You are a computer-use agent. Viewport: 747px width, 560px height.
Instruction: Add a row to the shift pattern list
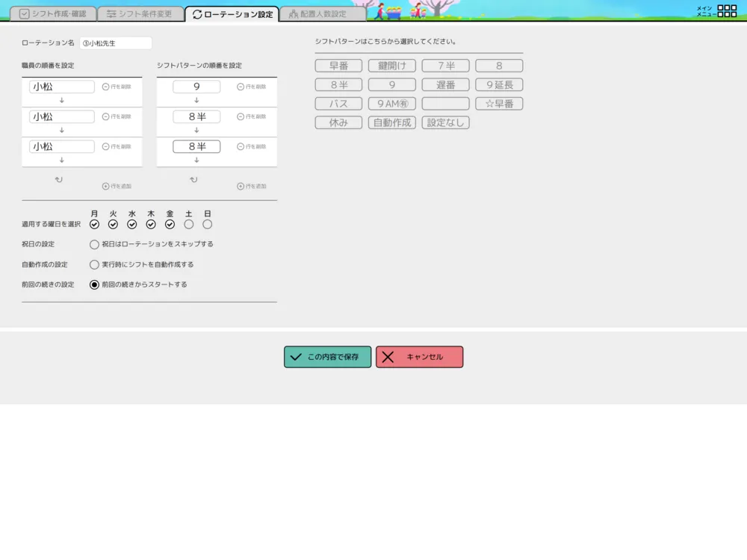point(252,186)
